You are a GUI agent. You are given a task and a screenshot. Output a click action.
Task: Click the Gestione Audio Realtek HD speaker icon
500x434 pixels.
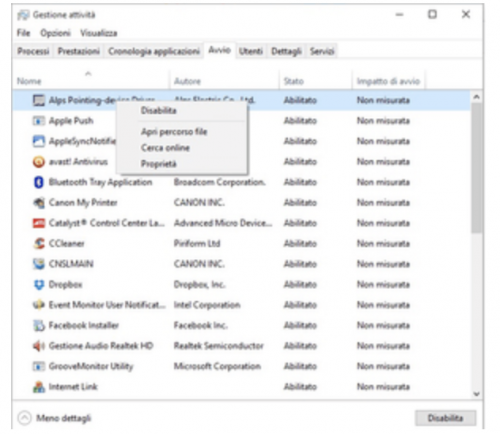[x=39, y=346]
